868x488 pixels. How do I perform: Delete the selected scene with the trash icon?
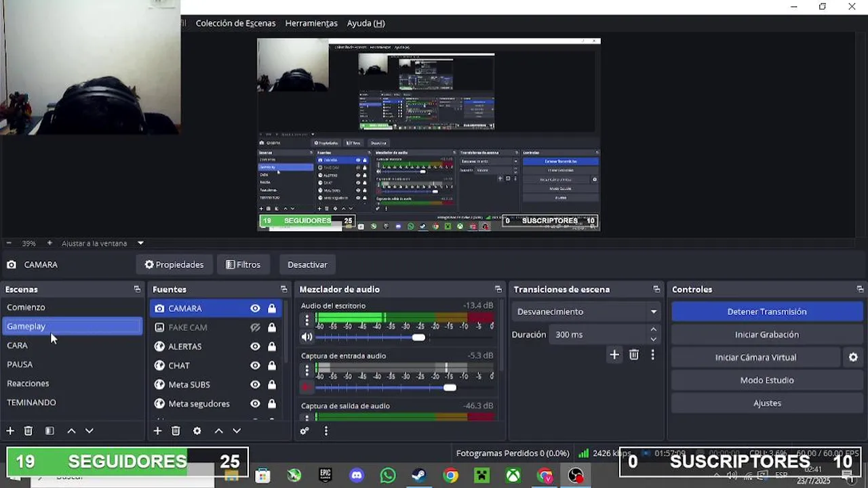click(x=28, y=431)
